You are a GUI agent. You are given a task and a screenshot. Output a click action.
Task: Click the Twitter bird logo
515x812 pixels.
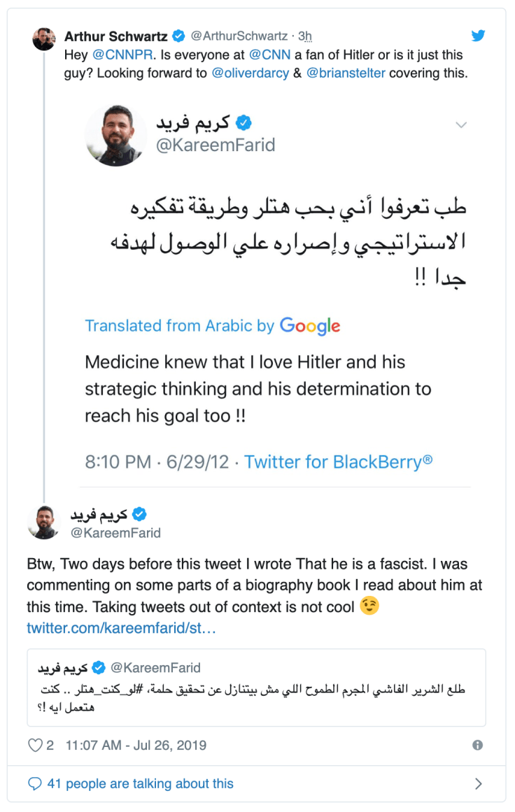[x=479, y=34]
